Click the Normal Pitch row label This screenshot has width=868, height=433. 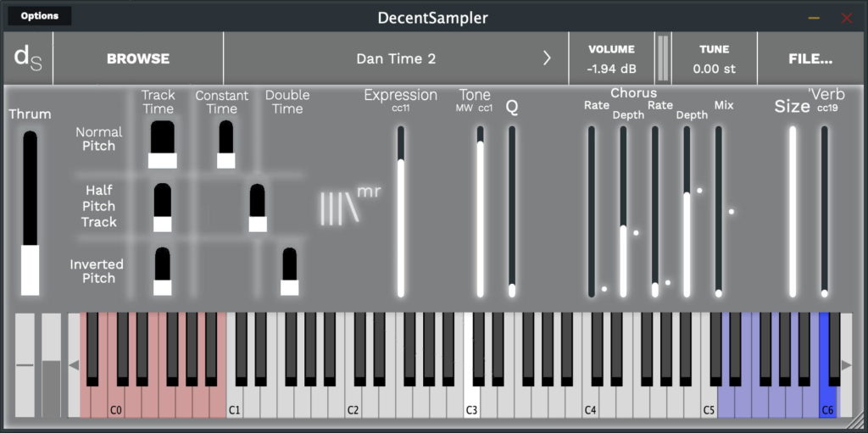coord(99,139)
